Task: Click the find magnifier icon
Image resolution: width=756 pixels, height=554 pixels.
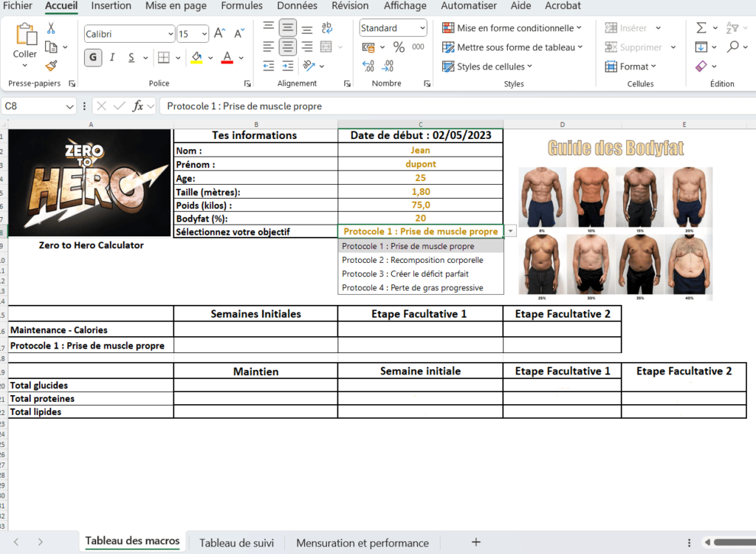Action: click(733, 47)
